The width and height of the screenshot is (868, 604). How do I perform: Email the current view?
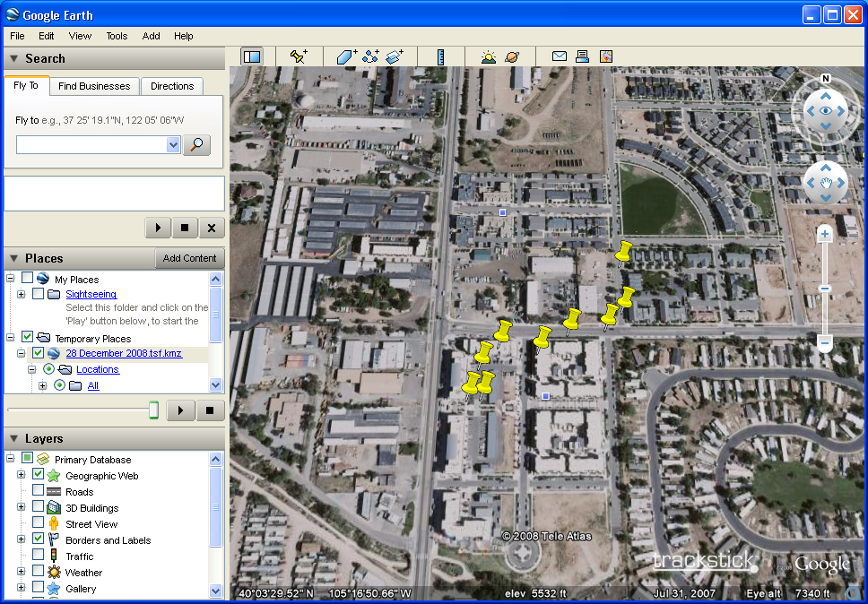(560, 56)
